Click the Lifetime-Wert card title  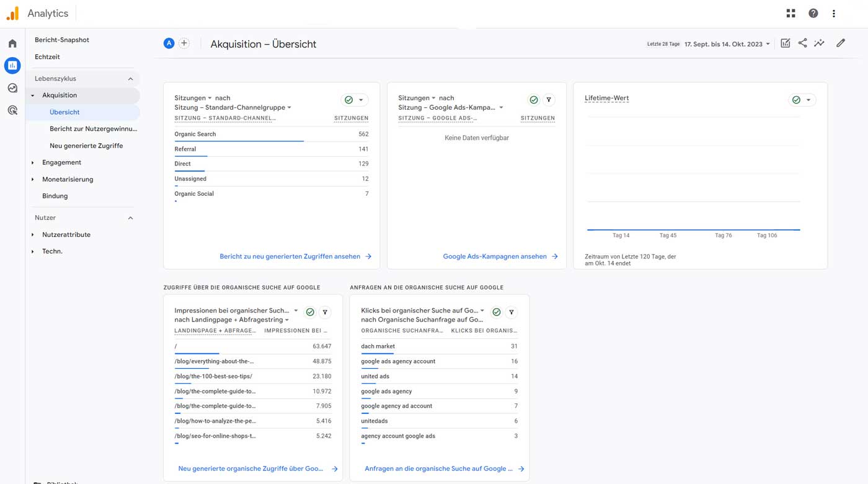click(606, 98)
